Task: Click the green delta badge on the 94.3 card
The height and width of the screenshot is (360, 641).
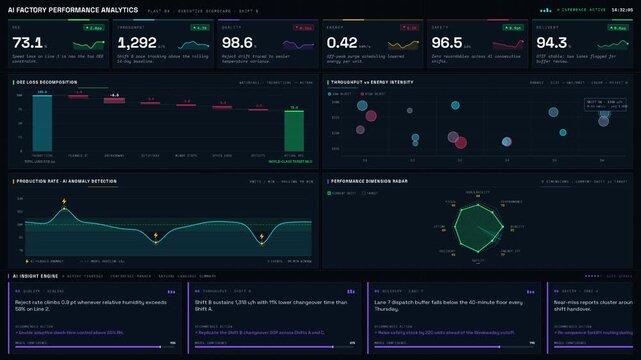Action: point(618,28)
